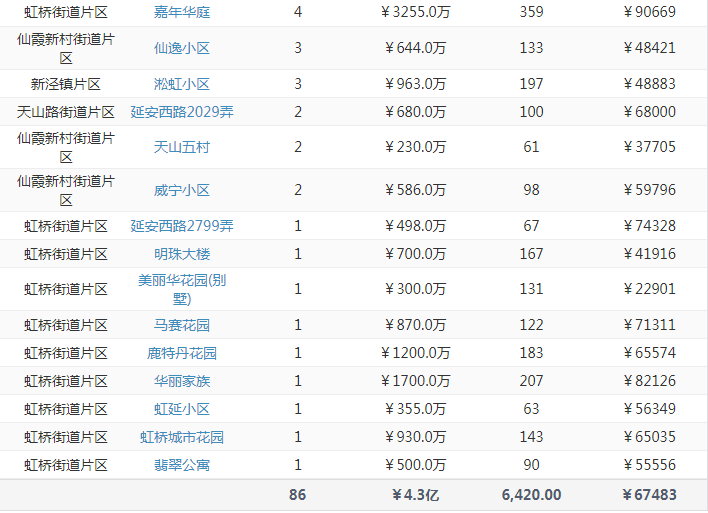Select 虹桥街道片区 cell in 华丽家族 row
Image resolution: width=708 pixels, height=513 pixels.
65,381
